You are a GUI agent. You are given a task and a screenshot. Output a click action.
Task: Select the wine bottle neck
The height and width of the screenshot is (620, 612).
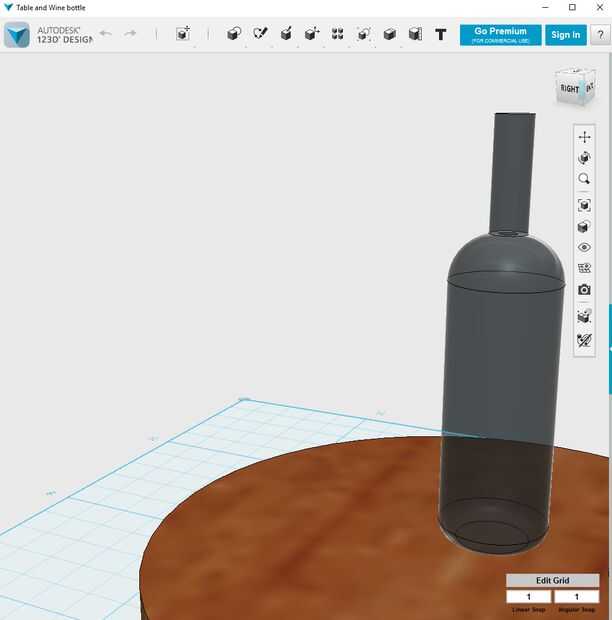point(513,174)
